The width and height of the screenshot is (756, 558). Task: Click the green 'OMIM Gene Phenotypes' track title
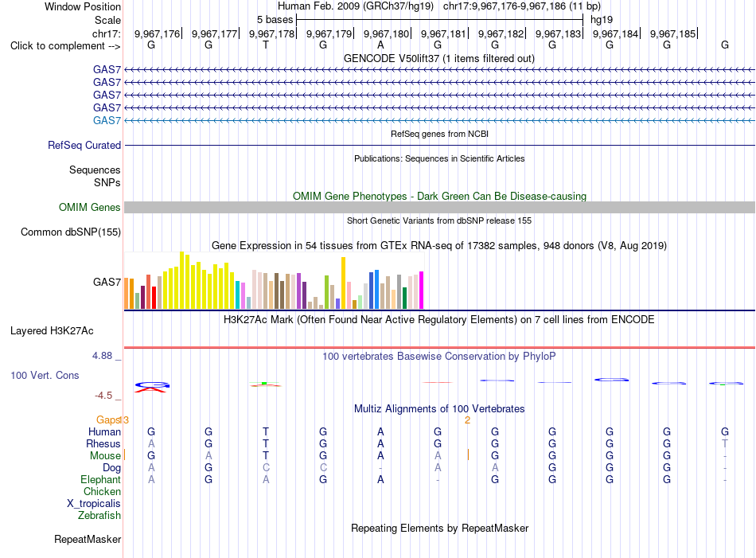(x=439, y=196)
